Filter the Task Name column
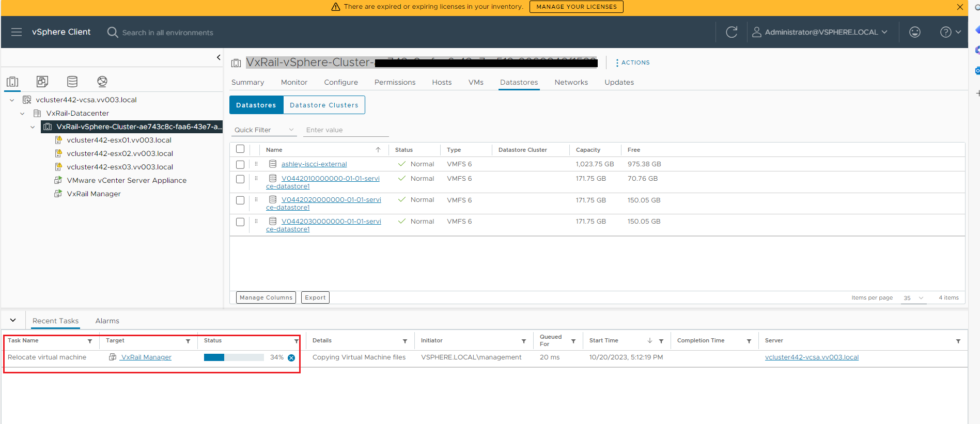This screenshot has height=424, width=980. [x=90, y=341]
